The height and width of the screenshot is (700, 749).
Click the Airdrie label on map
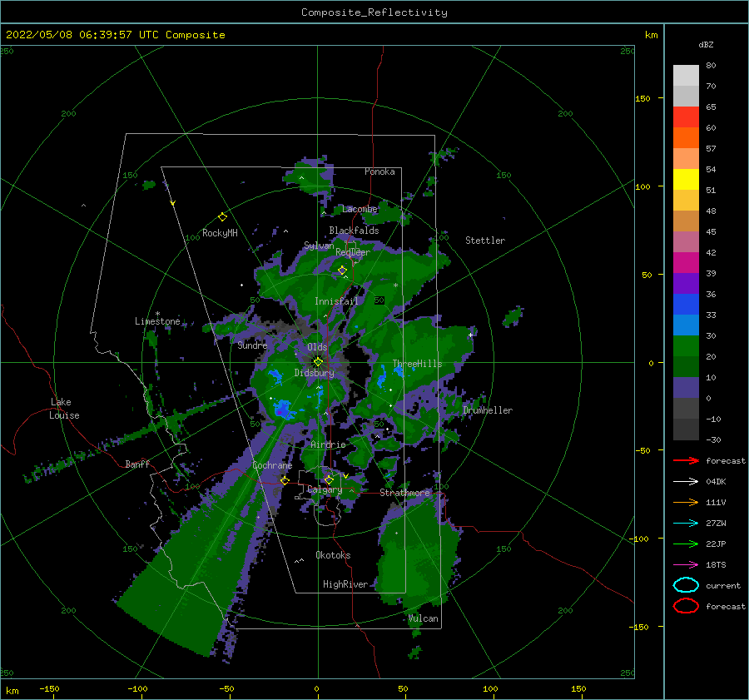click(x=328, y=444)
